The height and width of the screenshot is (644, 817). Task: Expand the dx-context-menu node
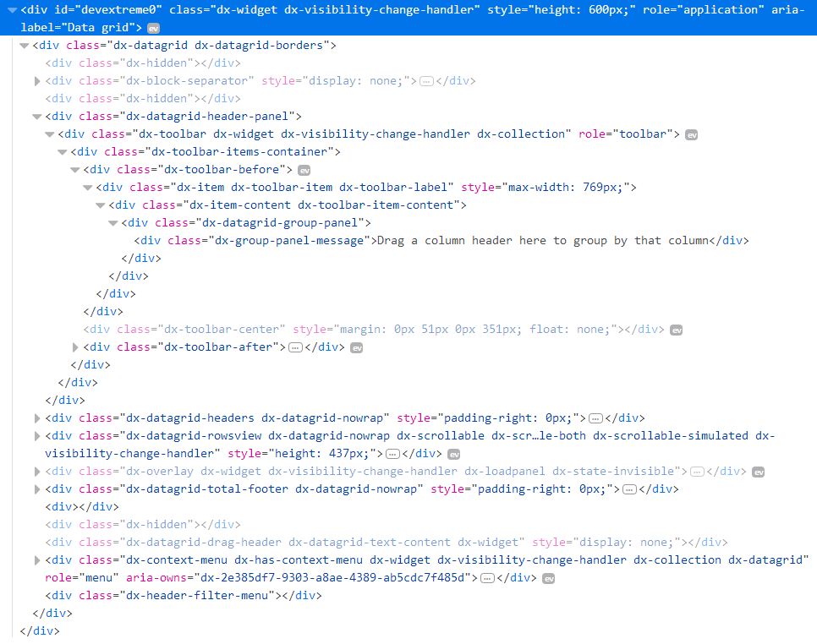pyautogui.click(x=36, y=560)
